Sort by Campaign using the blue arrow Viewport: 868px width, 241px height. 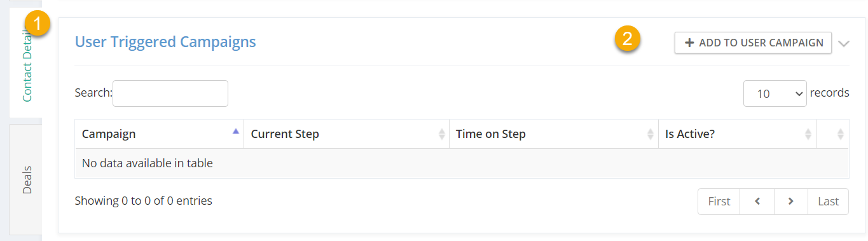pyautogui.click(x=236, y=131)
